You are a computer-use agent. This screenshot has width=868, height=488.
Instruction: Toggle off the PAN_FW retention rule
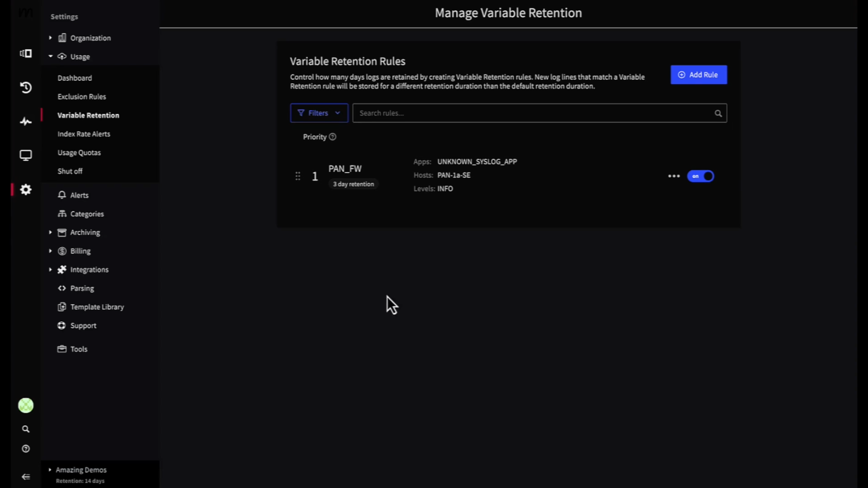[701, 176]
